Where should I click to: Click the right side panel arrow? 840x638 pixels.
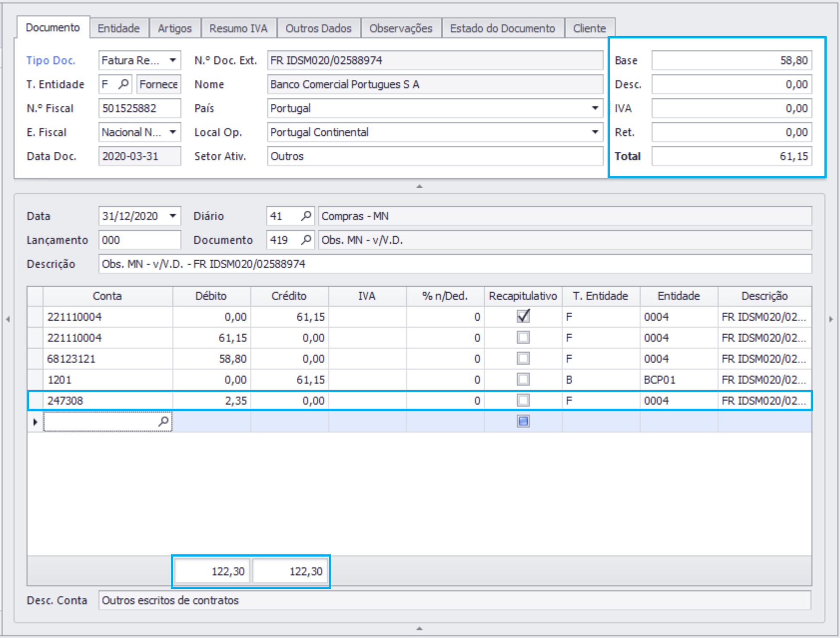pos(831,319)
